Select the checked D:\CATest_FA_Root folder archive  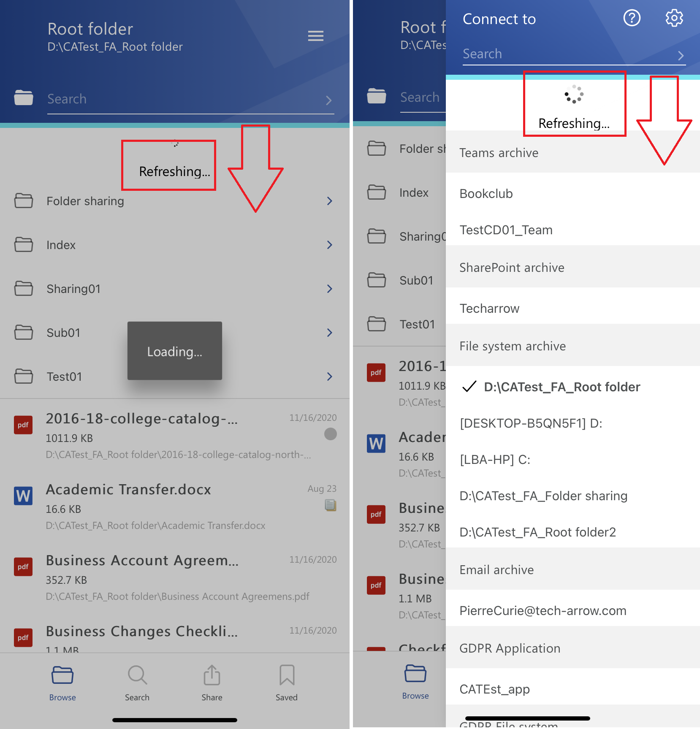click(562, 387)
